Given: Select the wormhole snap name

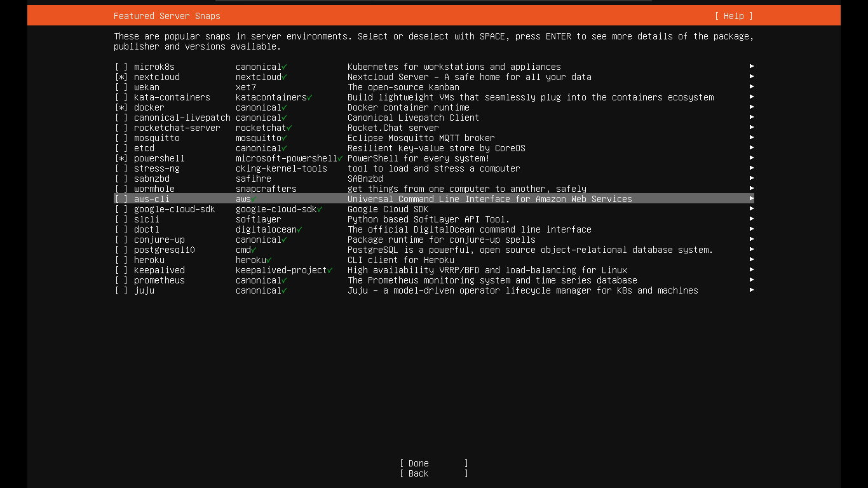Looking at the screenshot, I should [x=154, y=189].
